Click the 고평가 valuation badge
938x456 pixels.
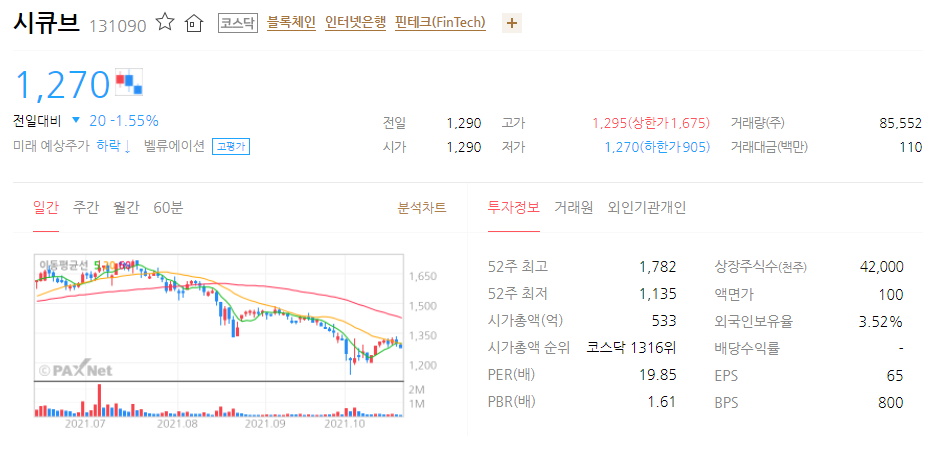[x=230, y=147]
